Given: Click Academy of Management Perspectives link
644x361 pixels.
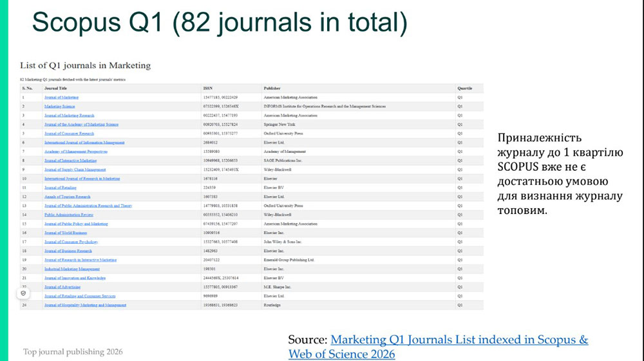Looking at the screenshot, I should click(x=75, y=151).
